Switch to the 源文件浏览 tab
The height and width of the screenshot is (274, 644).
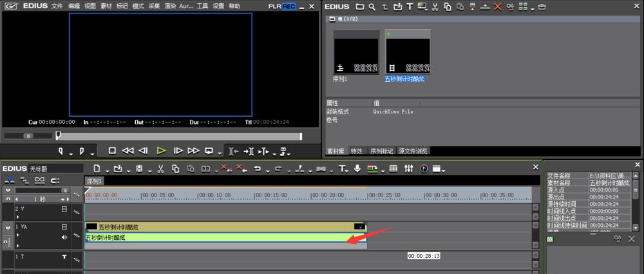coord(413,151)
